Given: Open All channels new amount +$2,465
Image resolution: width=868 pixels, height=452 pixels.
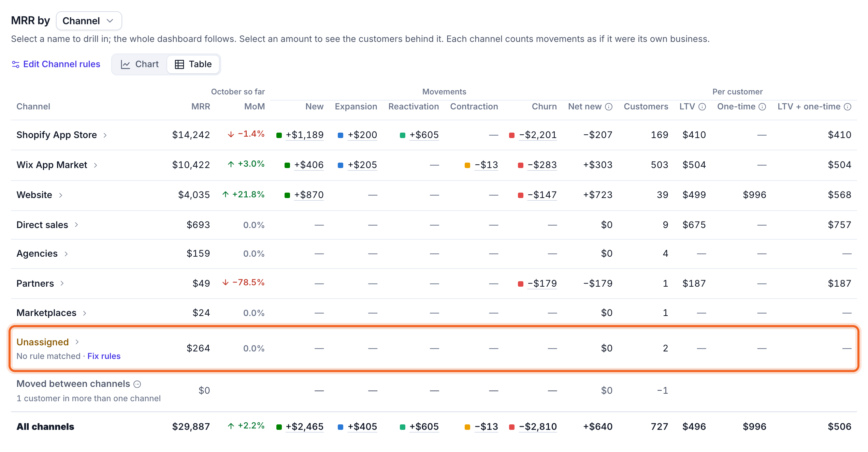Looking at the screenshot, I should point(305,427).
